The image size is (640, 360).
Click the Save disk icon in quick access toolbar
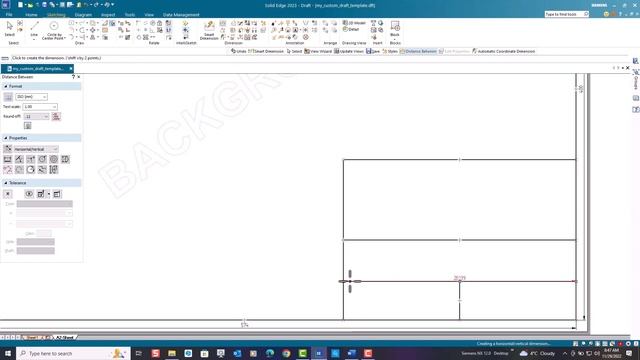[x=44, y=5]
